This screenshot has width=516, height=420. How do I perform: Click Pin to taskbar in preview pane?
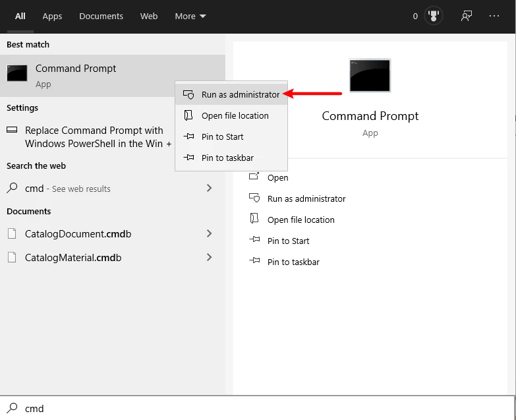click(x=293, y=262)
